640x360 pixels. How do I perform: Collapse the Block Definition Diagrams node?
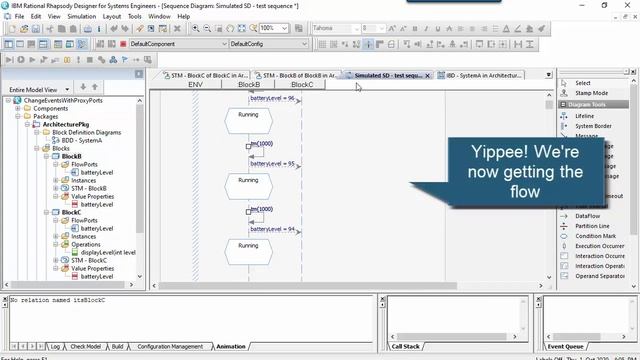pyautogui.click(x=37, y=133)
